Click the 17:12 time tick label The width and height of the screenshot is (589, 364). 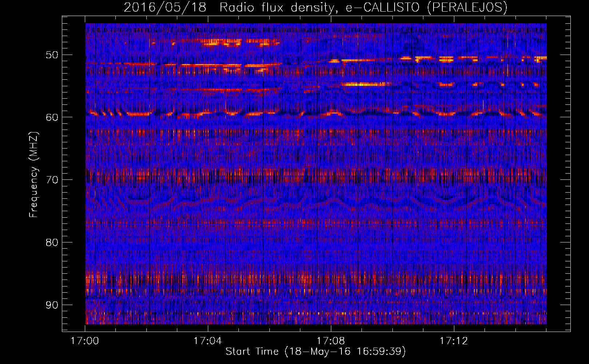[454, 341]
